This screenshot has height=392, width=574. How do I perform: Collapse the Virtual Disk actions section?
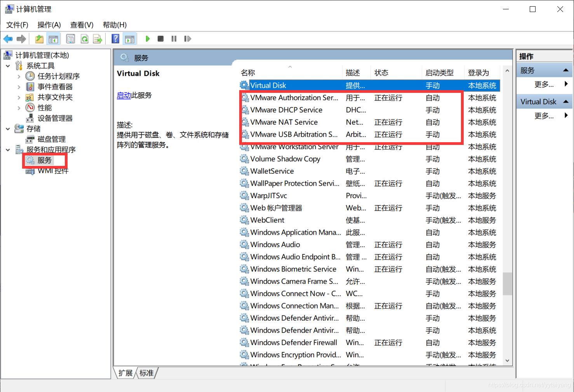pyautogui.click(x=565, y=102)
